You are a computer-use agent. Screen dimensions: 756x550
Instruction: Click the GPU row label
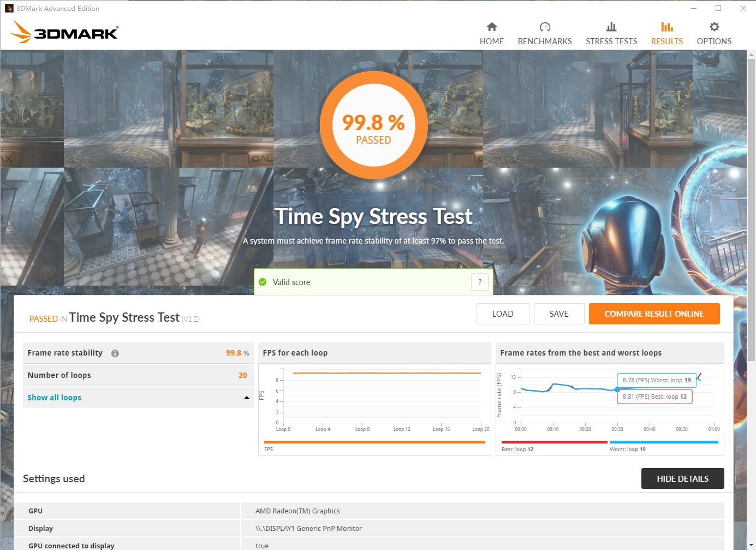[35, 511]
